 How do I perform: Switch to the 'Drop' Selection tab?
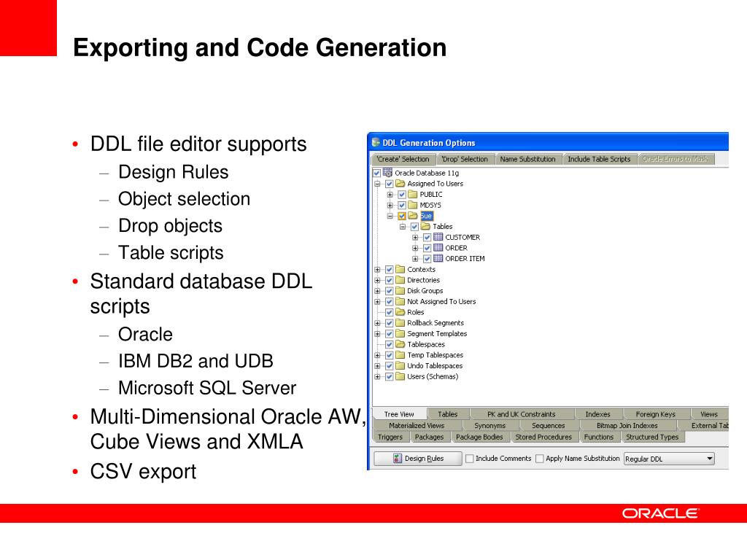(x=465, y=159)
